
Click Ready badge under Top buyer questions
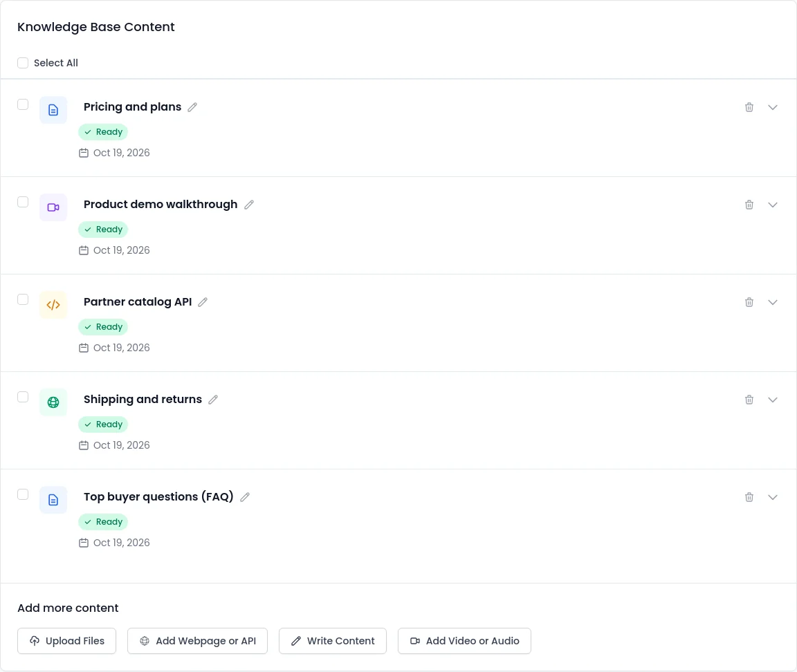103,522
